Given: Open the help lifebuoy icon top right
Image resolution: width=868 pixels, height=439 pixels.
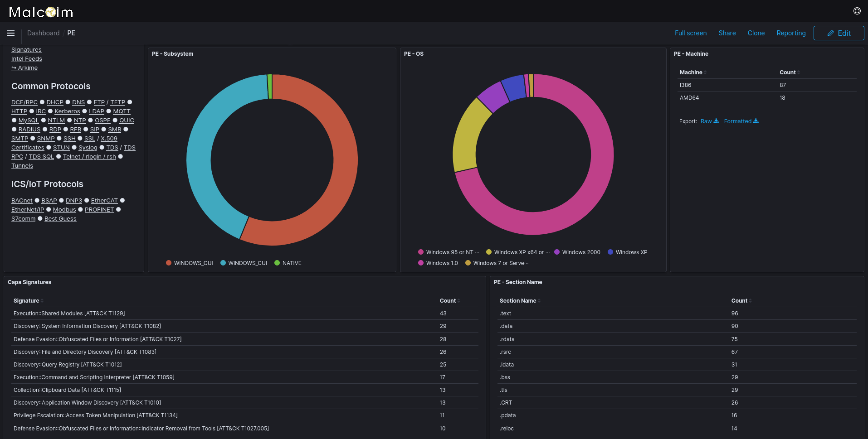Looking at the screenshot, I should click(x=857, y=11).
